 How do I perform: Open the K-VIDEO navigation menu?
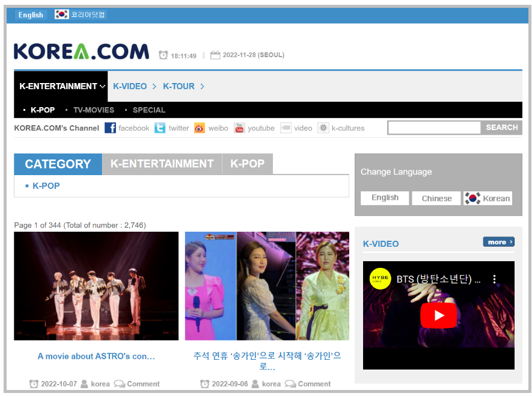pyautogui.click(x=130, y=86)
